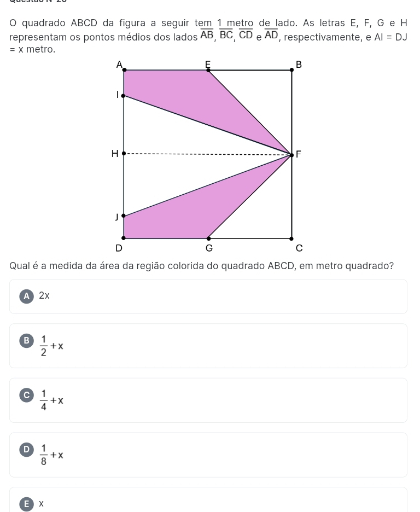Image resolution: width=420 pixels, height=512 pixels.
Task: Click vertex B dot of the square
Action: point(291,70)
